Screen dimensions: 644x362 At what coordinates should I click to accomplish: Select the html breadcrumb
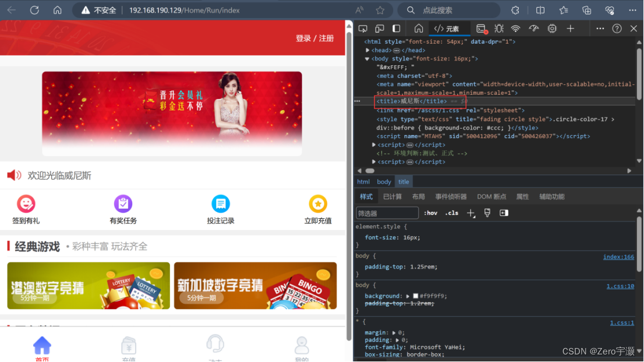pyautogui.click(x=363, y=182)
